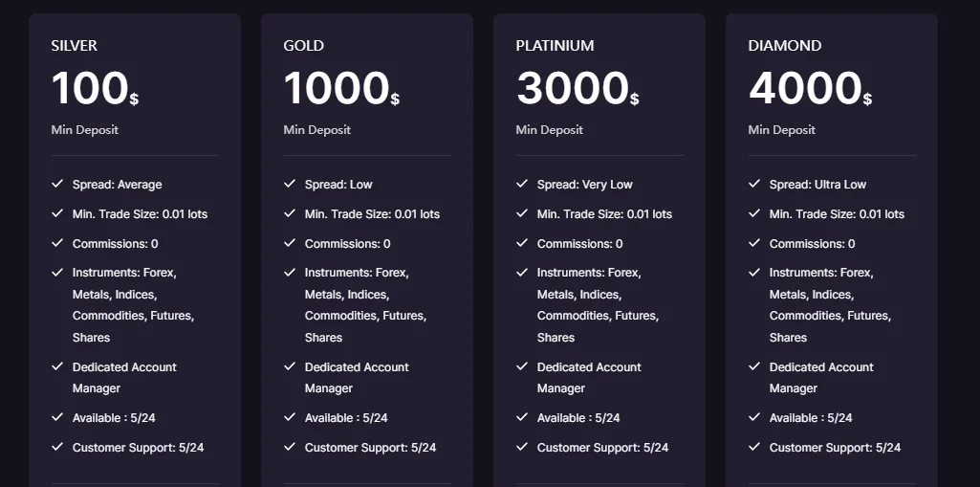
Task: Click Diamond's Customer Support checkmark icon
Action: click(754, 447)
